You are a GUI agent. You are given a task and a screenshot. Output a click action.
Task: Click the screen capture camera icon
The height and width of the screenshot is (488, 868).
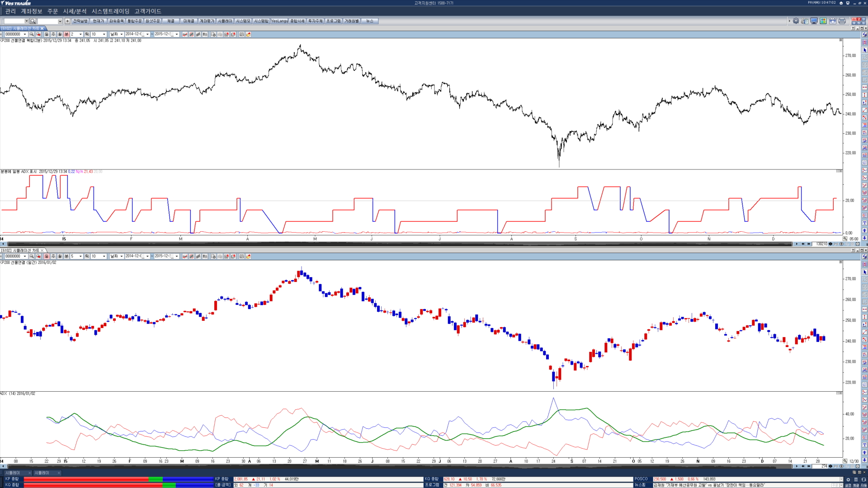pyautogui.click(x=832, y=21)
